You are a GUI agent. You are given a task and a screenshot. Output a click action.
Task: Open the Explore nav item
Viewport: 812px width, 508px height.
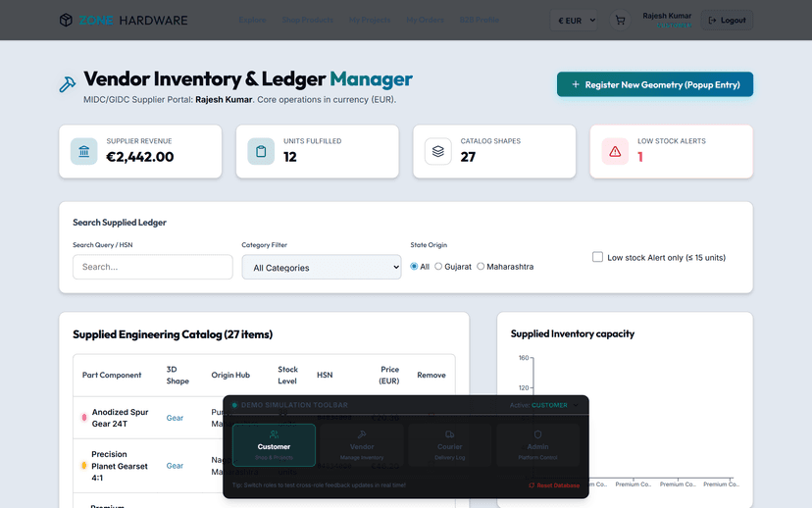252,20
